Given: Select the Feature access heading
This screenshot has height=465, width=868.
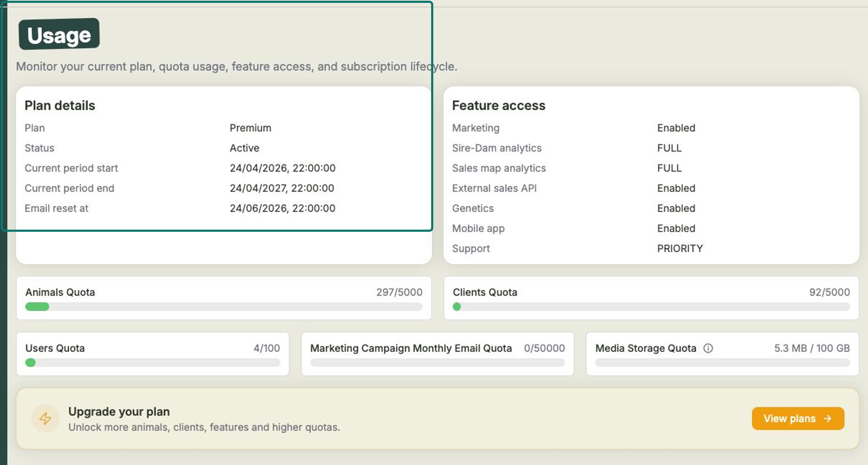Looking at the screenshot, I should (499, 105).
